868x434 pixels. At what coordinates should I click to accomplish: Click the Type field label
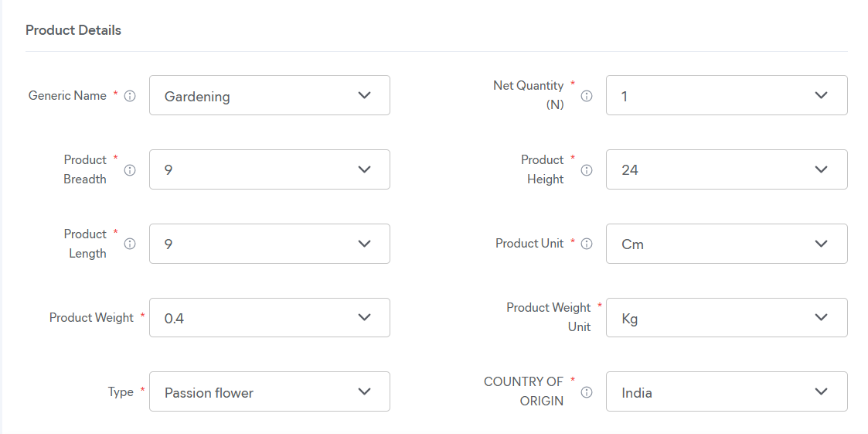coord(121,392)
